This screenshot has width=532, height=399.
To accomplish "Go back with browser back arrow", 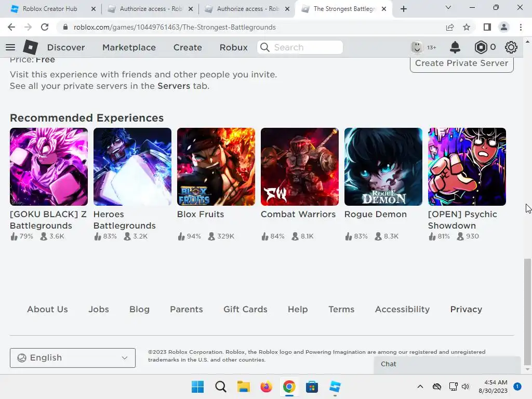I will pos(11,27).
